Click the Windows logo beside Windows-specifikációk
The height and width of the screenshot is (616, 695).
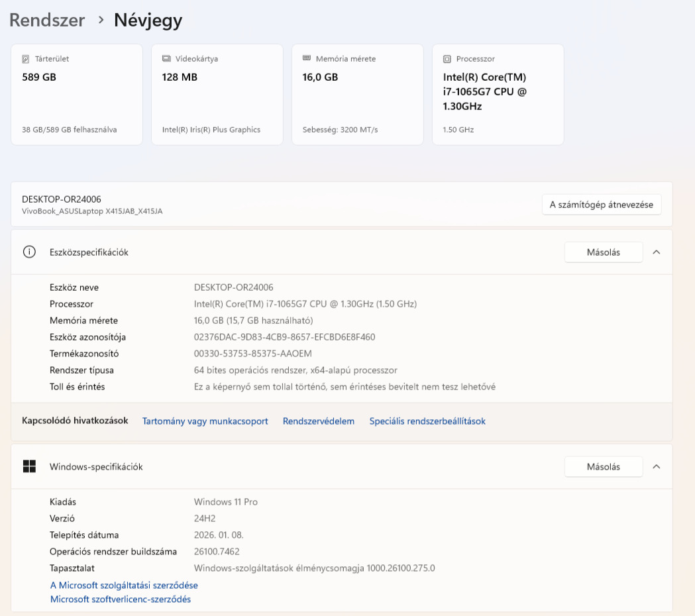29,466
